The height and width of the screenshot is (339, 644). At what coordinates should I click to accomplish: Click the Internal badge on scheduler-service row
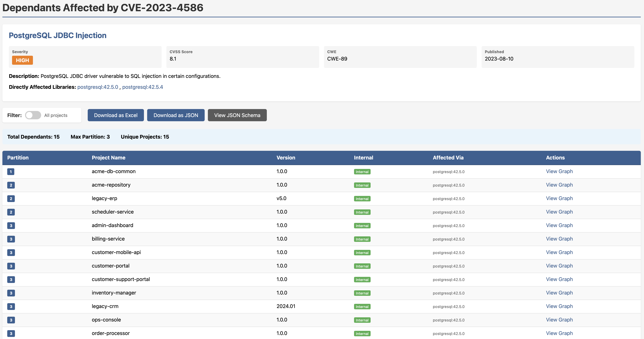(x=362, y=212)
